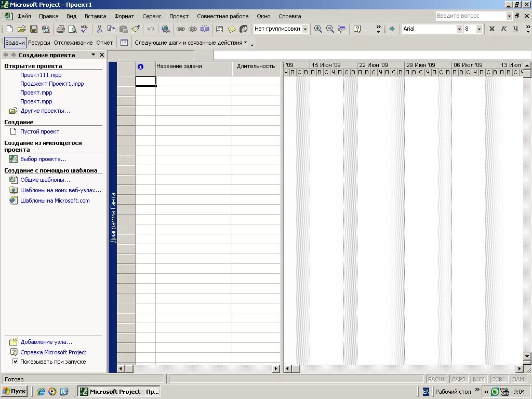This screenshot has height=399, width=532.
Task: Click the Print toolbar icon
Action: point(61,29)
